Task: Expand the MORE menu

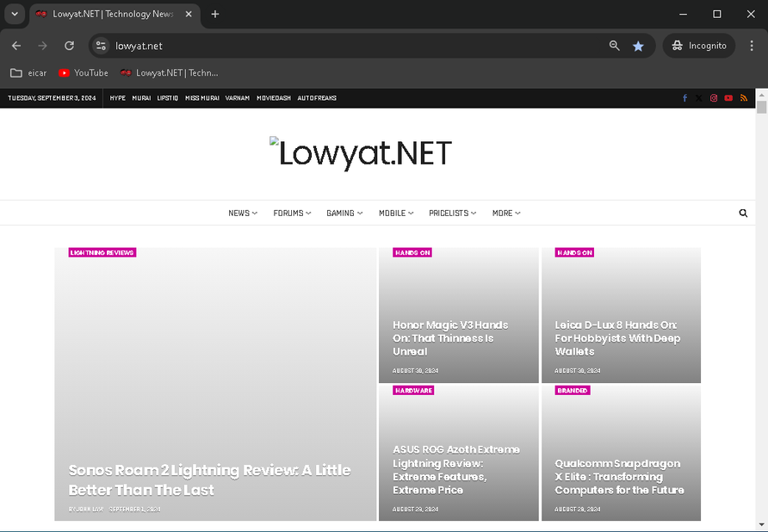Action: 506,213
